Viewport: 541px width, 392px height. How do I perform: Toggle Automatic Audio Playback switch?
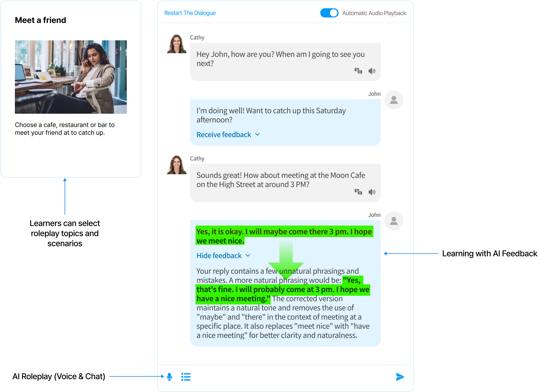[x=329, y=13]
